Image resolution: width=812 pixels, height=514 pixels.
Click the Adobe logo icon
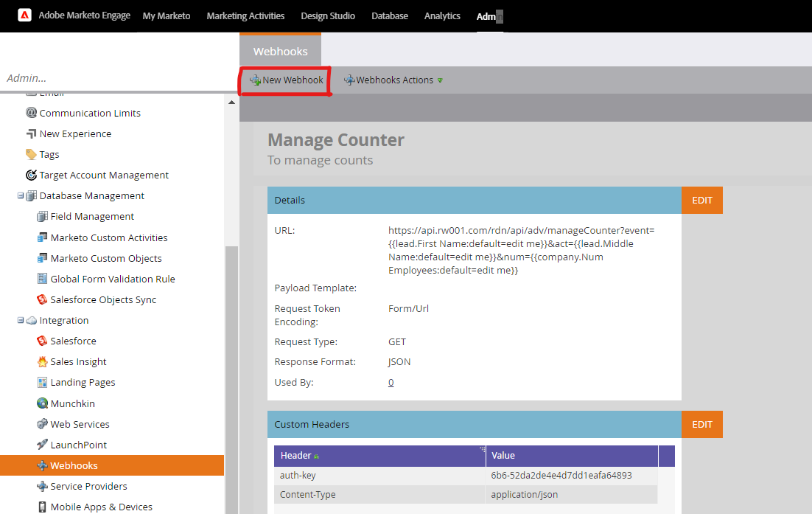pos(24,15)
